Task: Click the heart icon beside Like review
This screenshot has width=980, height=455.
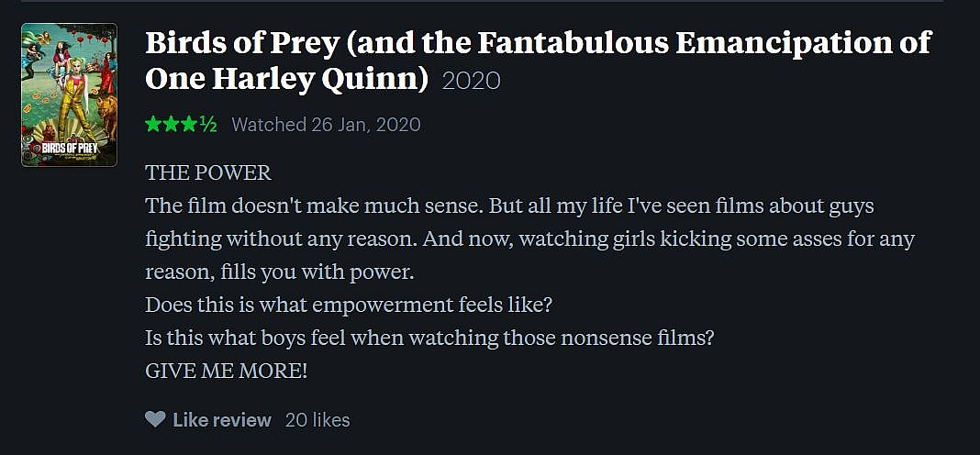Action: [x=155, y=419]
